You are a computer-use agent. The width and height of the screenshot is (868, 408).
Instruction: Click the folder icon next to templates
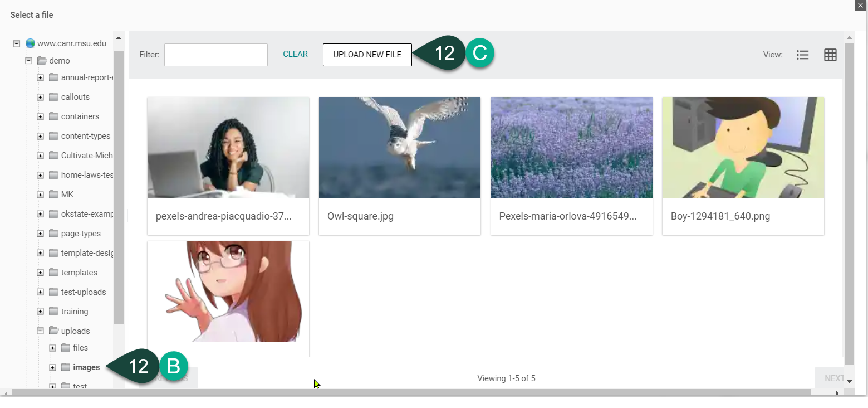tap(52, 272)
